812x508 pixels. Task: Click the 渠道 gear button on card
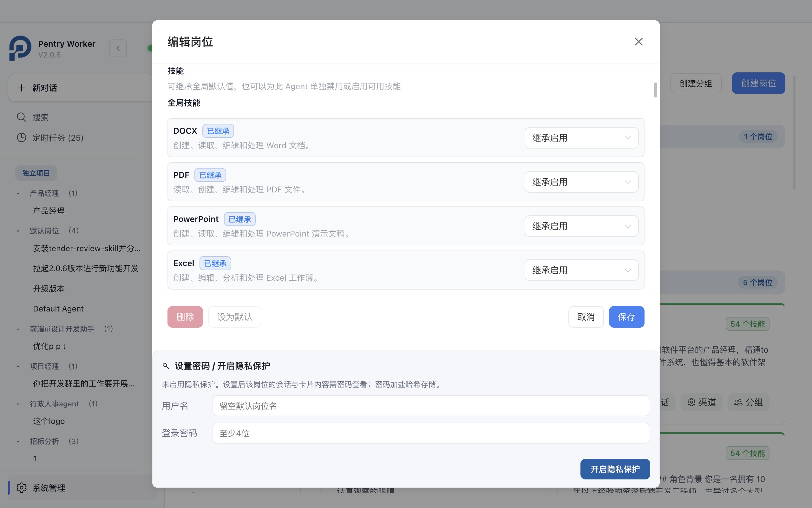[x=701, y=402]
